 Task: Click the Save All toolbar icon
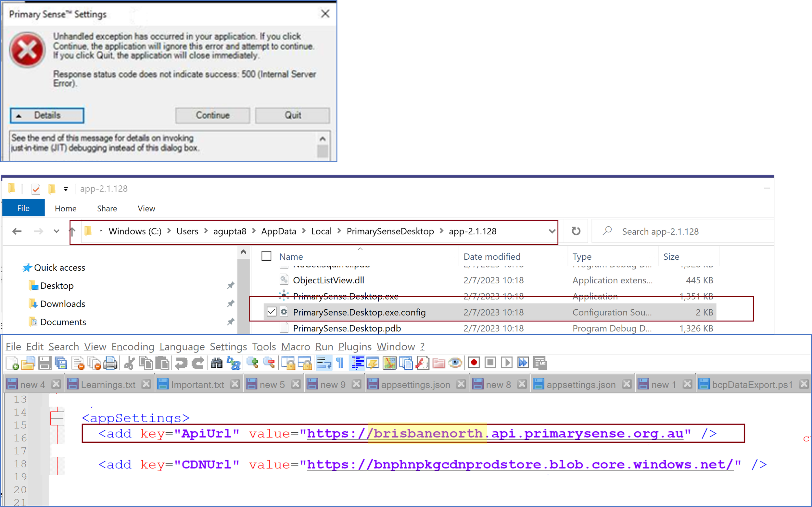coord(61,363)
